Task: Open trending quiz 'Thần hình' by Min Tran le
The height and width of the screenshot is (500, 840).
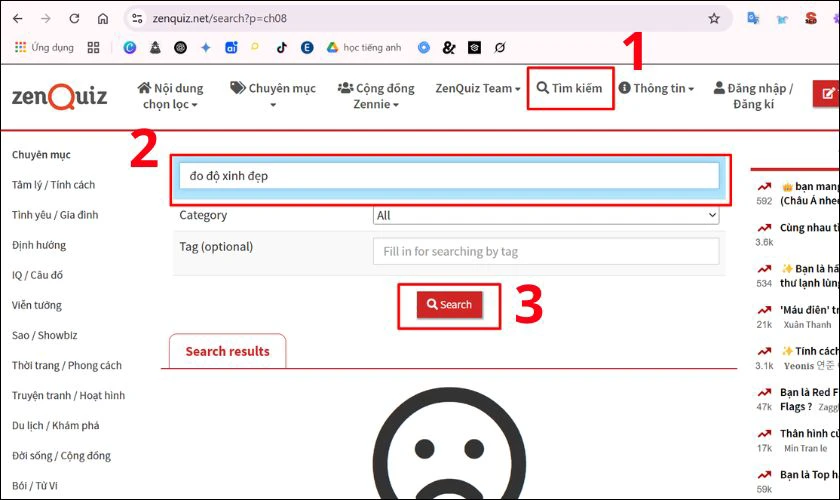Action: tap(809, 434)
